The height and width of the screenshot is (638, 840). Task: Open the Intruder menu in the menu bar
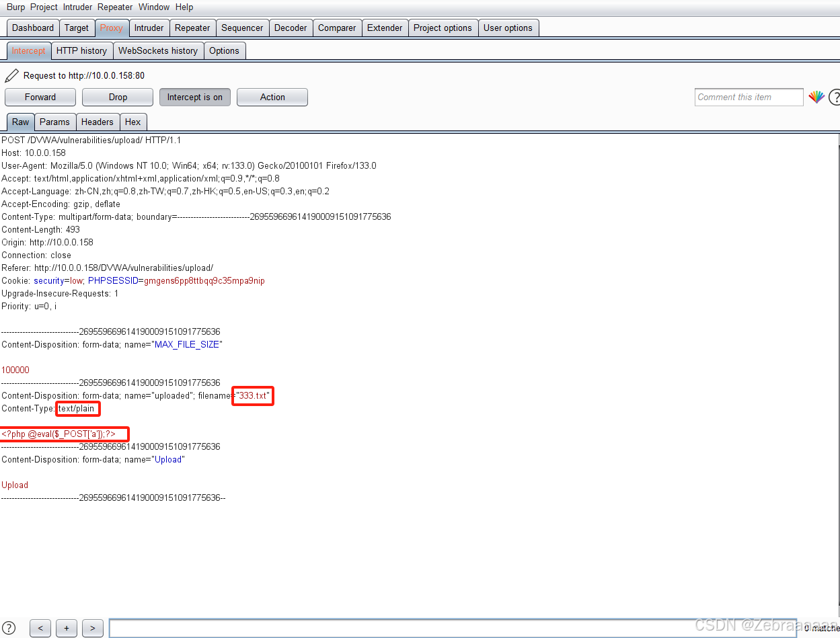tap(78, 7)
